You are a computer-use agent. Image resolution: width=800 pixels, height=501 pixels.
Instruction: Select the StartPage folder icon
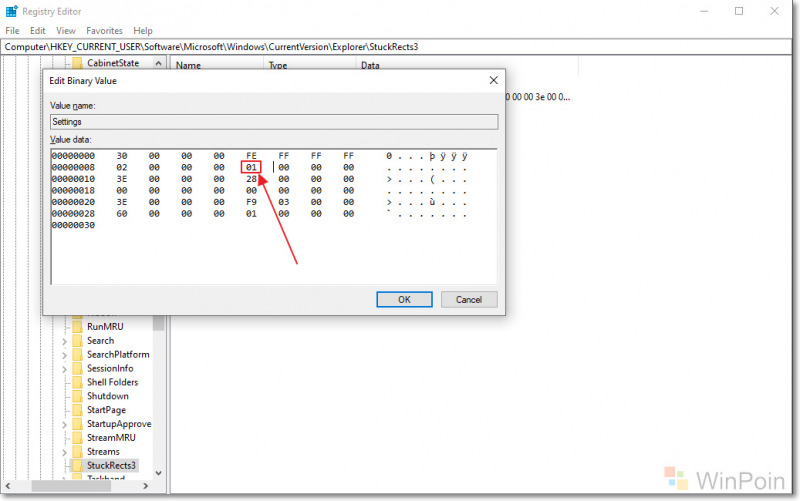pyautogui.click(x=78, y=410)
